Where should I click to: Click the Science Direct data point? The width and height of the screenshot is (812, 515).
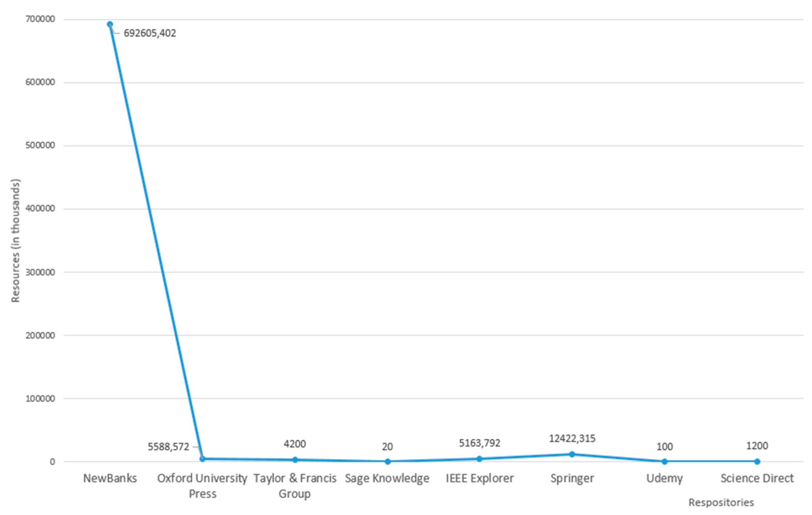pyautogui.click(x=757, y=462)
